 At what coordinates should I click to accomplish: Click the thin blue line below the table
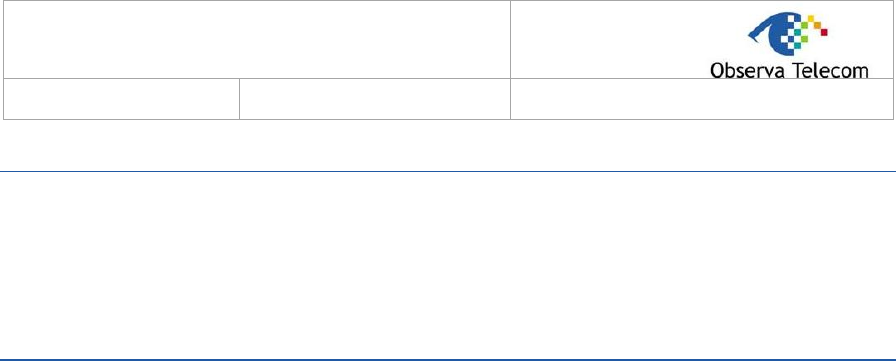448,171
